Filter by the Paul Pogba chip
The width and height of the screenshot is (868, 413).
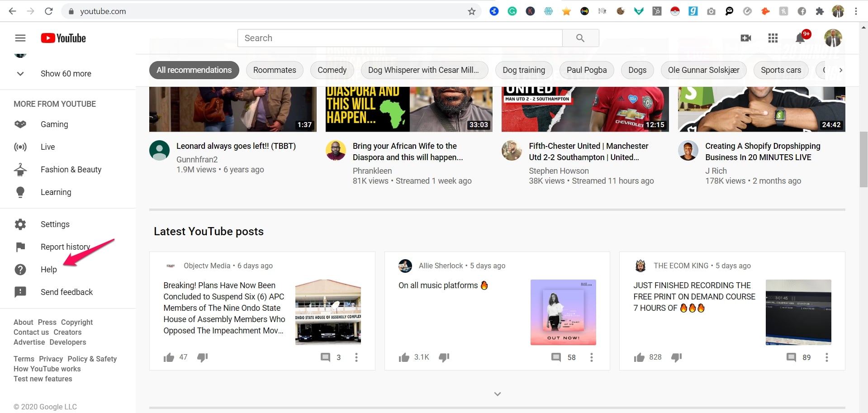(587, 70)
